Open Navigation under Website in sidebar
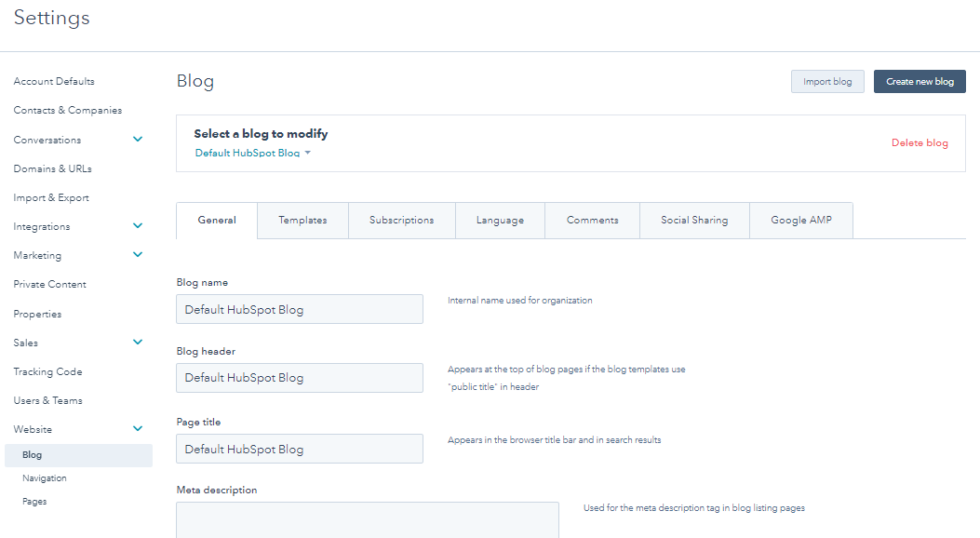980x538 pixels. click(x=45, y=478)
